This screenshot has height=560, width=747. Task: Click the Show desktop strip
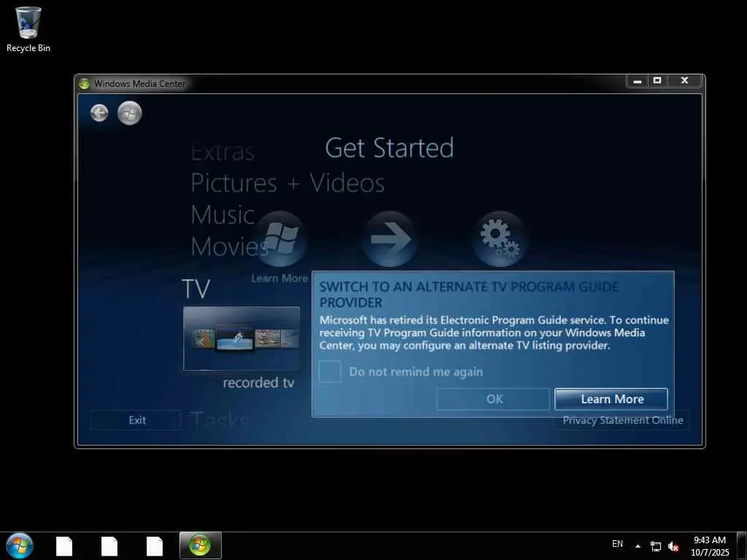pyautogui.click(x=743, y=545)
